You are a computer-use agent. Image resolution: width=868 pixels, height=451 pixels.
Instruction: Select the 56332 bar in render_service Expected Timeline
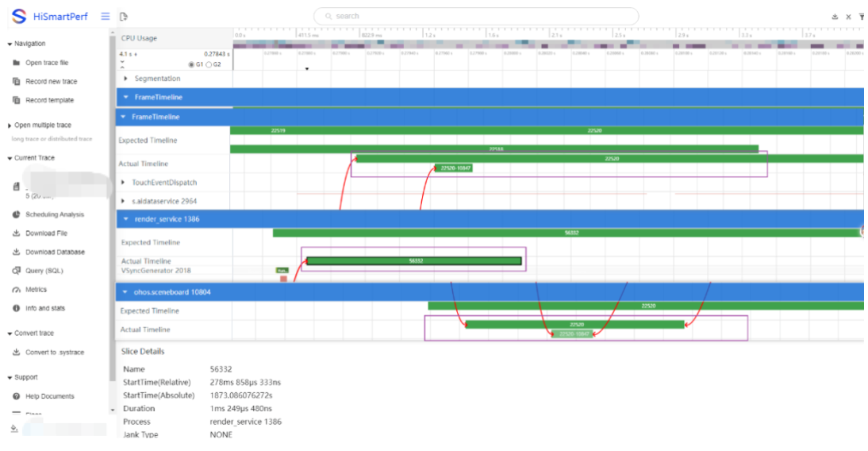coord(567,233)
